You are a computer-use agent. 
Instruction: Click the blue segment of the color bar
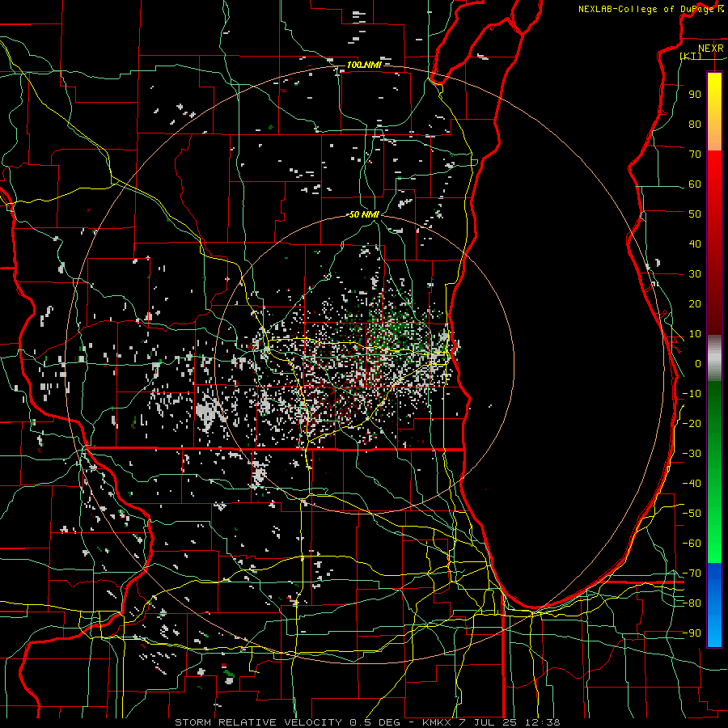click(714, 605)
